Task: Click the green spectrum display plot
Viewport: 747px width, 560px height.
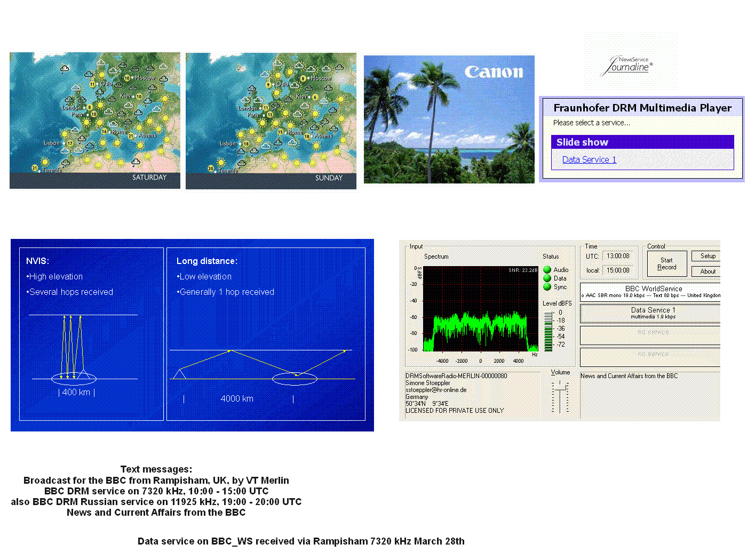Action: click(481, 308)
